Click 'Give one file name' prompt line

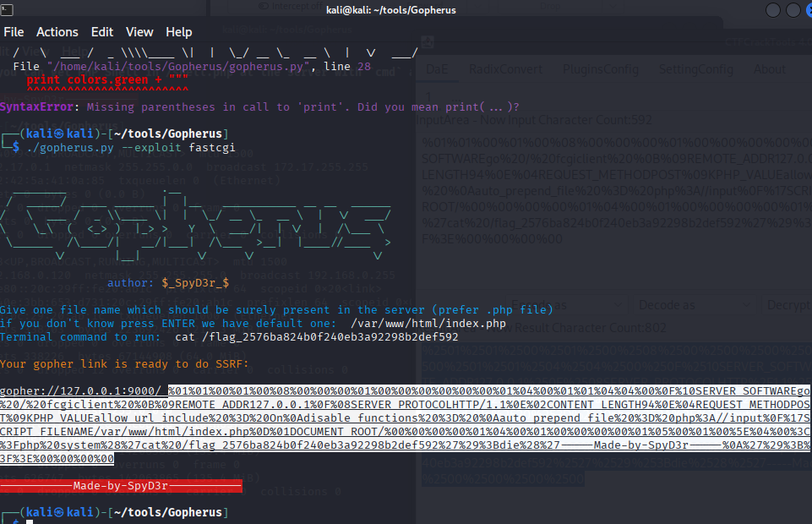[276, 309]
